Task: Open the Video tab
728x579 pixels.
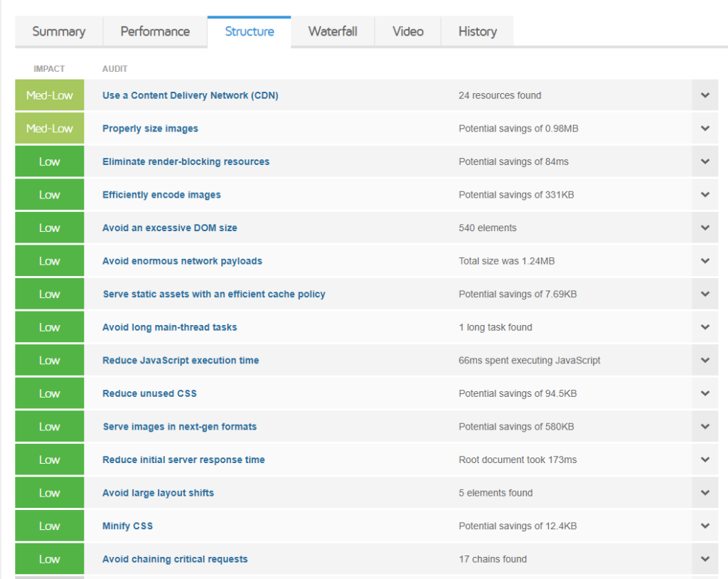Action: [x=407, y=31]
